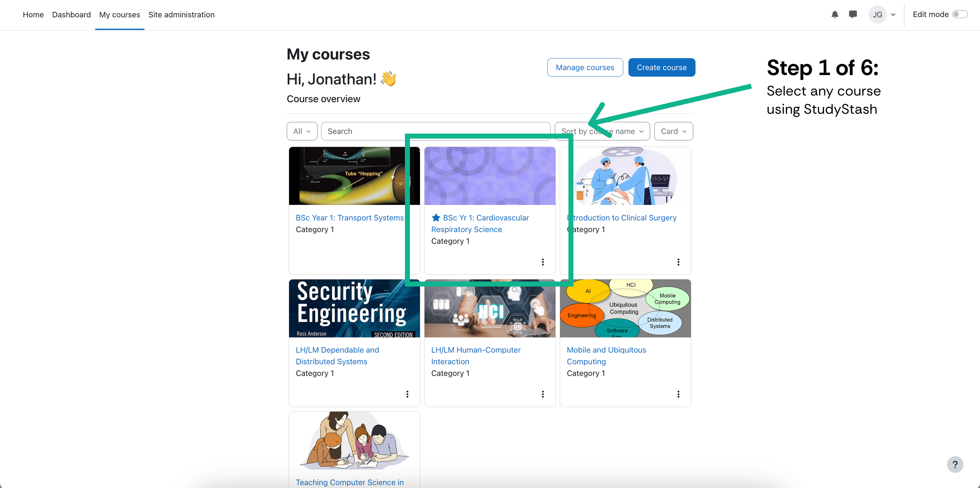Go to the Home tab
Screen dimensions: 980x488
(x=33, y=14)
